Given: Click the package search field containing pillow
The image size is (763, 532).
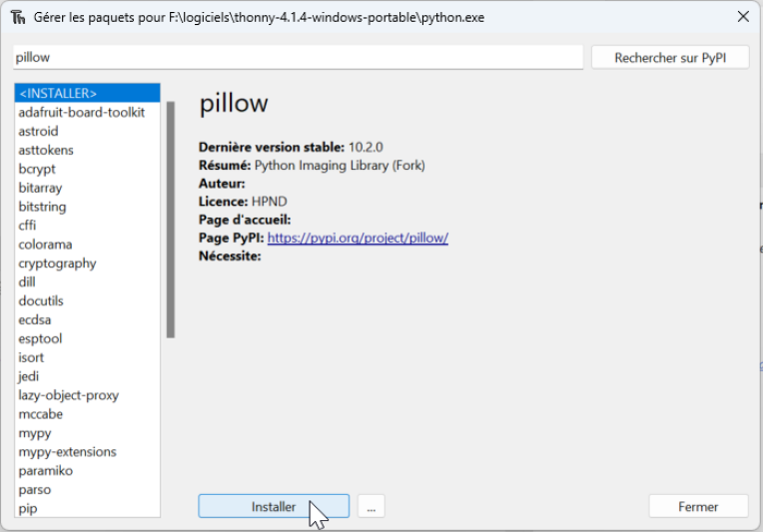Looking at the screenshot, I should (x=299, y=57).
